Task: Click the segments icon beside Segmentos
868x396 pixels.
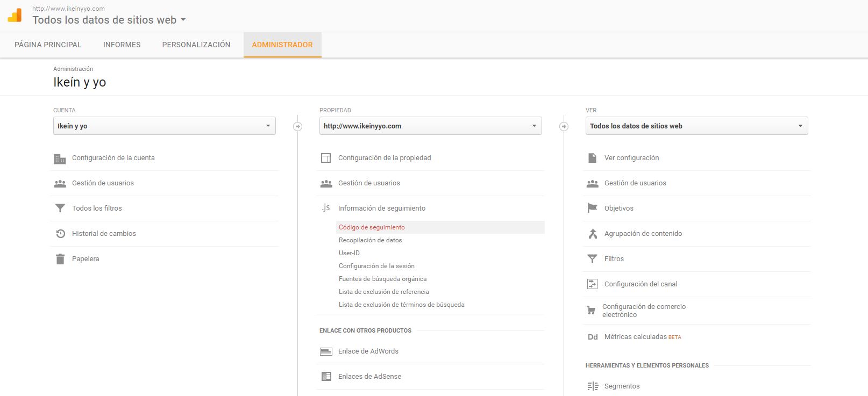Action: tap(593, 386)
